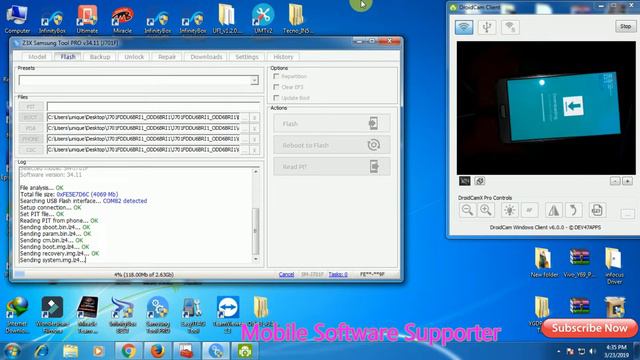
Task: Zoom in using DroidCamX magnifier plus
Action: tap(486, 210)
